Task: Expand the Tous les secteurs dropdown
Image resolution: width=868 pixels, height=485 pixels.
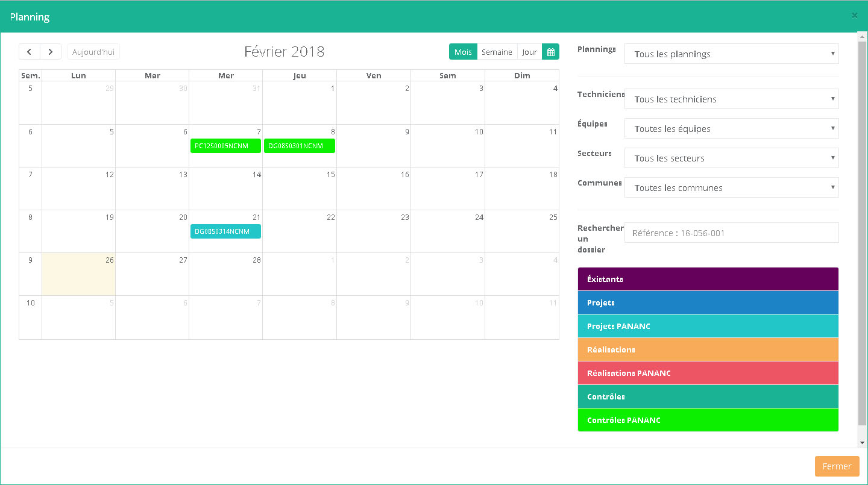Action: point(731,158)
